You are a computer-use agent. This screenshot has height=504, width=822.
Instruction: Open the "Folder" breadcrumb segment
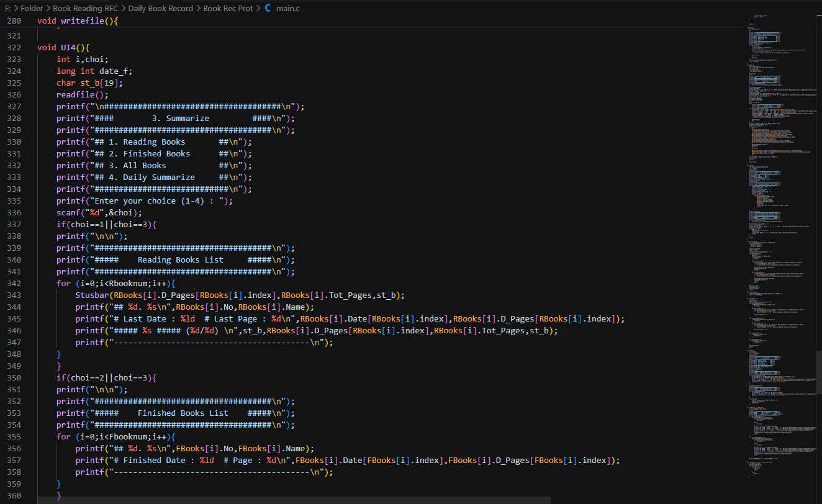[32, 8]
